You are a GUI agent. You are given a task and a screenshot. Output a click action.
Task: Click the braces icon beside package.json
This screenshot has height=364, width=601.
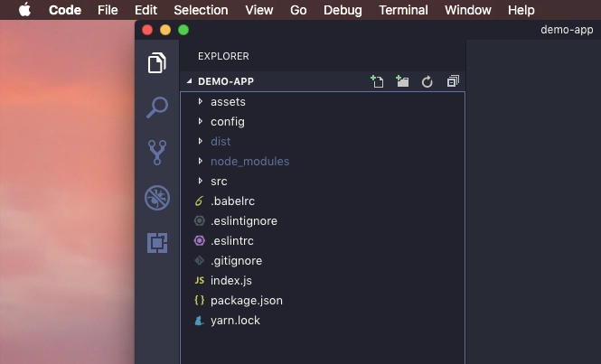[x=200, y=301]
